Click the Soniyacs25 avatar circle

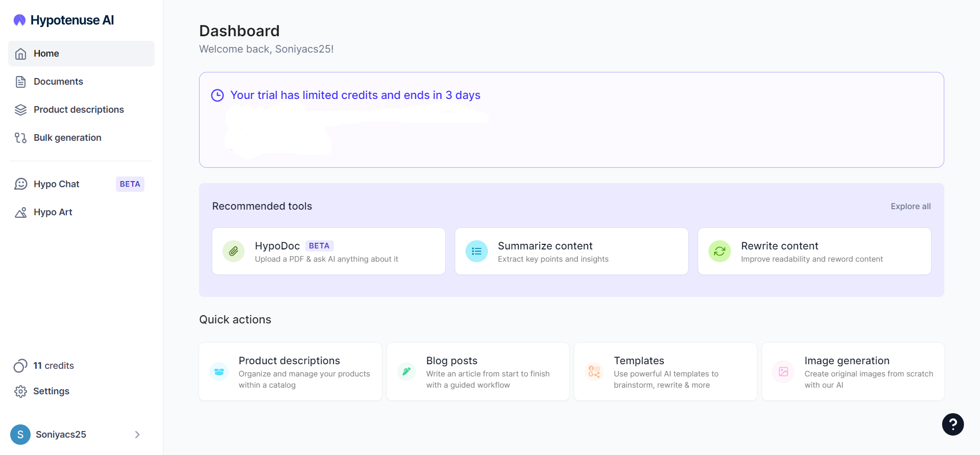point(20,435)
